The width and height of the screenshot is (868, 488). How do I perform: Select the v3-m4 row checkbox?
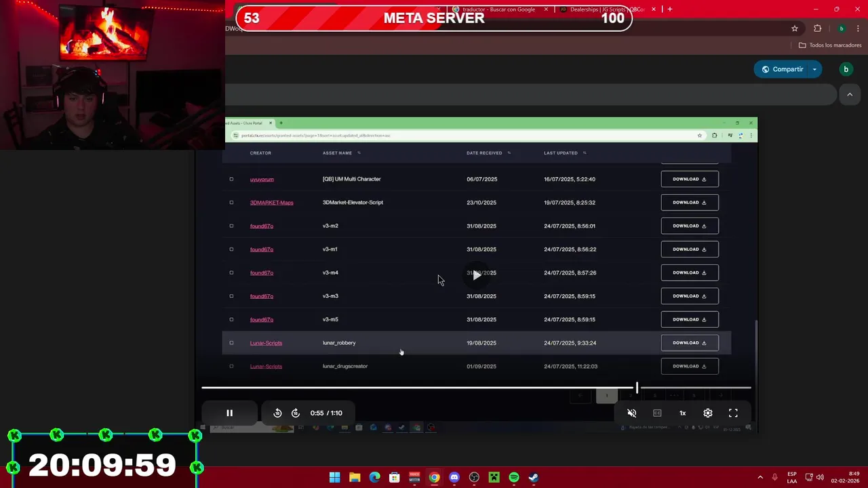pyautogui.click(x=231, y=272)
